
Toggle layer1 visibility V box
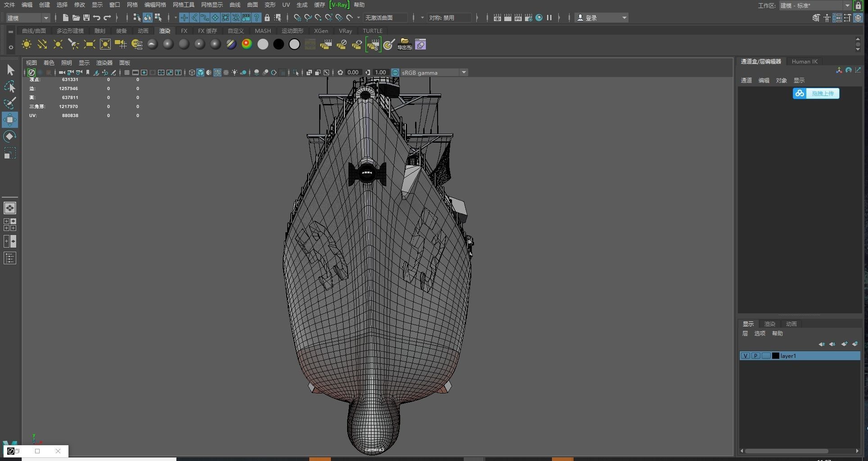pos(746,356)
